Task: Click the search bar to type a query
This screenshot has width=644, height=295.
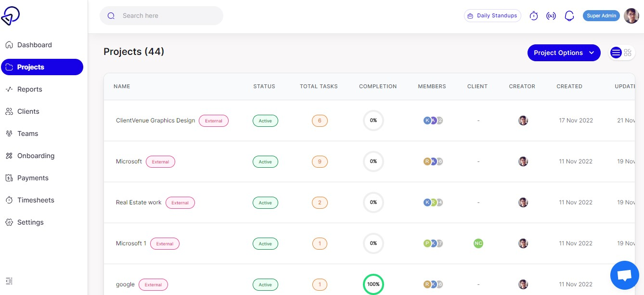Action: click(161, 15)
